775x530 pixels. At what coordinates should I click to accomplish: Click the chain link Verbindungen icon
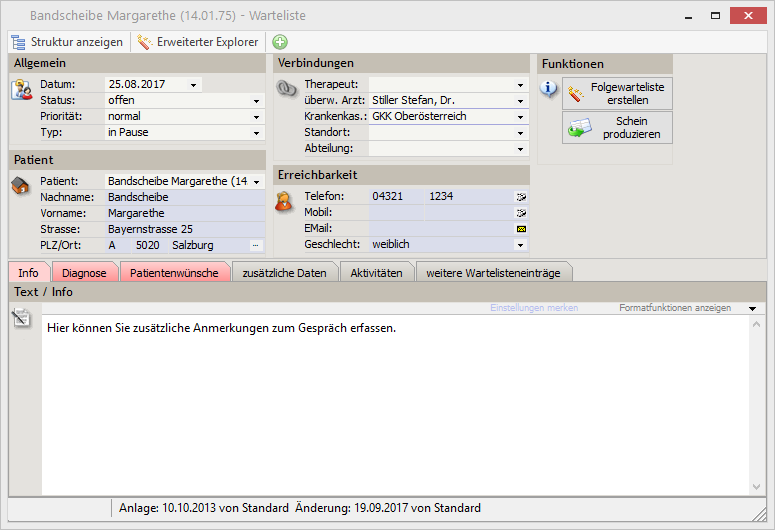tap(286, 89)
